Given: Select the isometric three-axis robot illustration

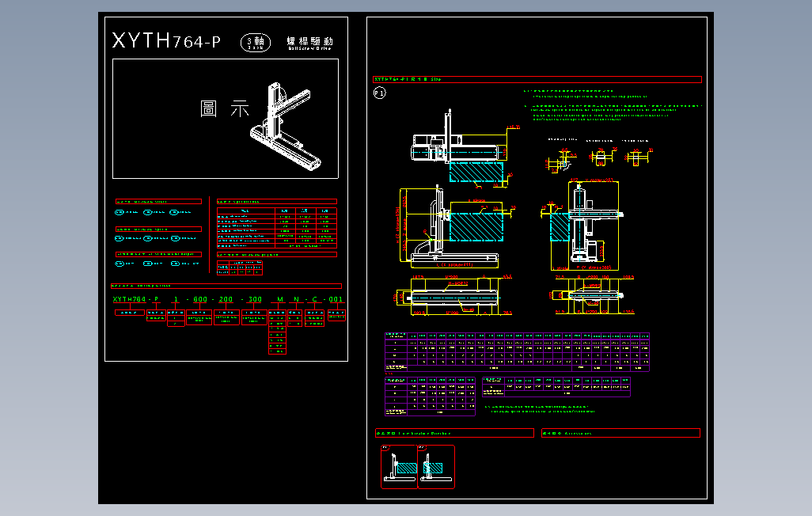Looking at the screenshot, I should click(286, 126).
